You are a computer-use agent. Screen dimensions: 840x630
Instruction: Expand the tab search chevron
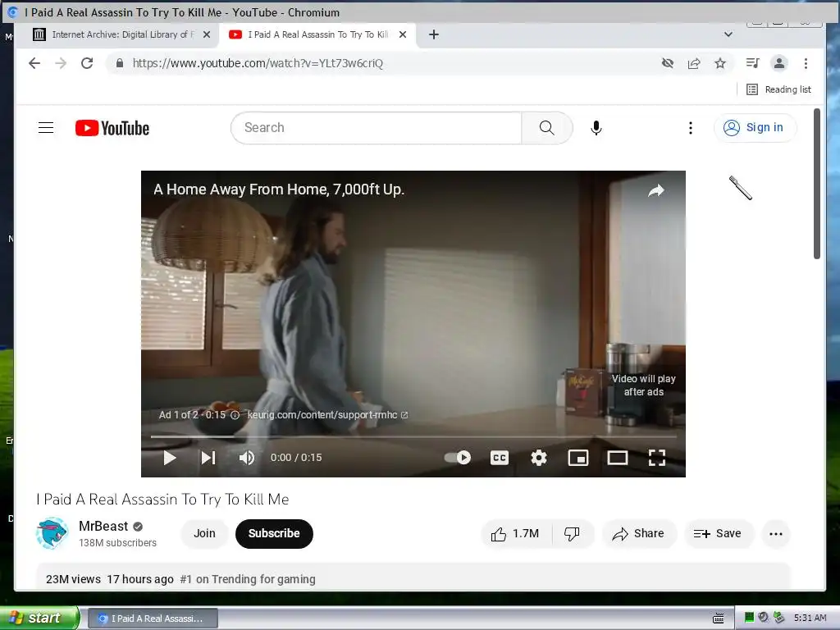click(728, 34)
